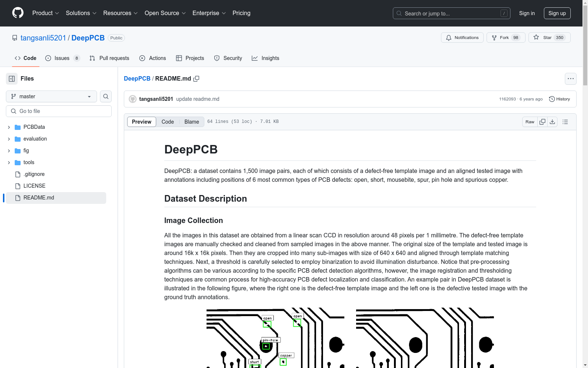
Task: View file History
Action: coord(559,99)
